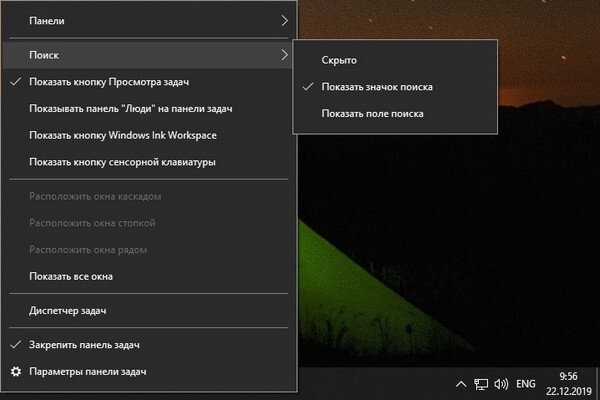Switch the ENG input language indicator
The height and width of the screenshot is (400, 600).
[526, 384]
